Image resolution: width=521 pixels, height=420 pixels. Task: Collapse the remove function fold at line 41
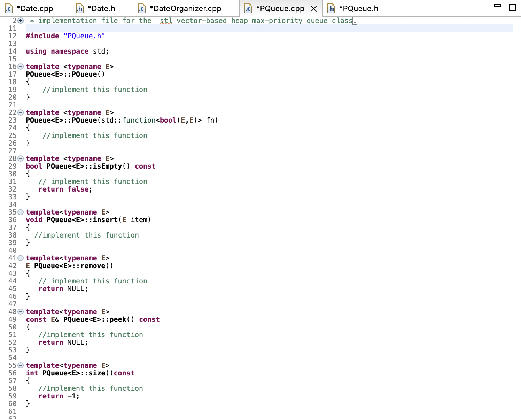point(21,258)
